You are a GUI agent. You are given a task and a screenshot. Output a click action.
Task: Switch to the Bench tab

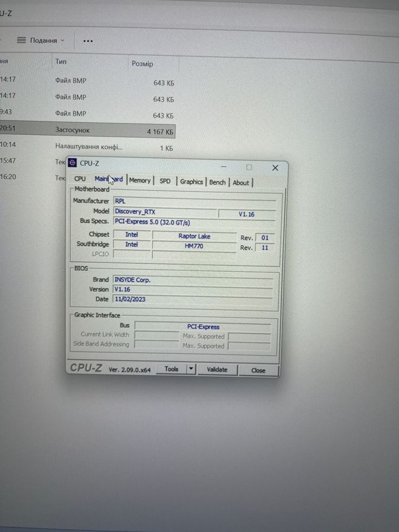(x=217, y=182)
